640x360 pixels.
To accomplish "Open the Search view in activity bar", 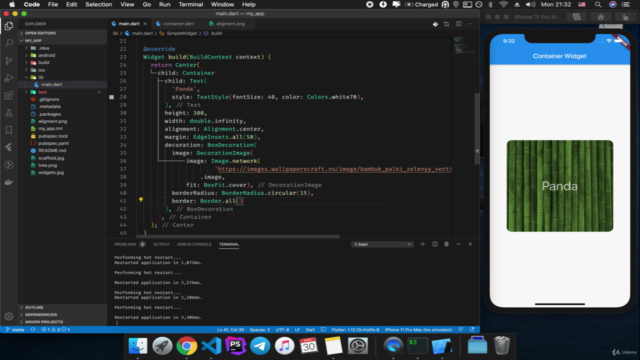I will (9, 43).
